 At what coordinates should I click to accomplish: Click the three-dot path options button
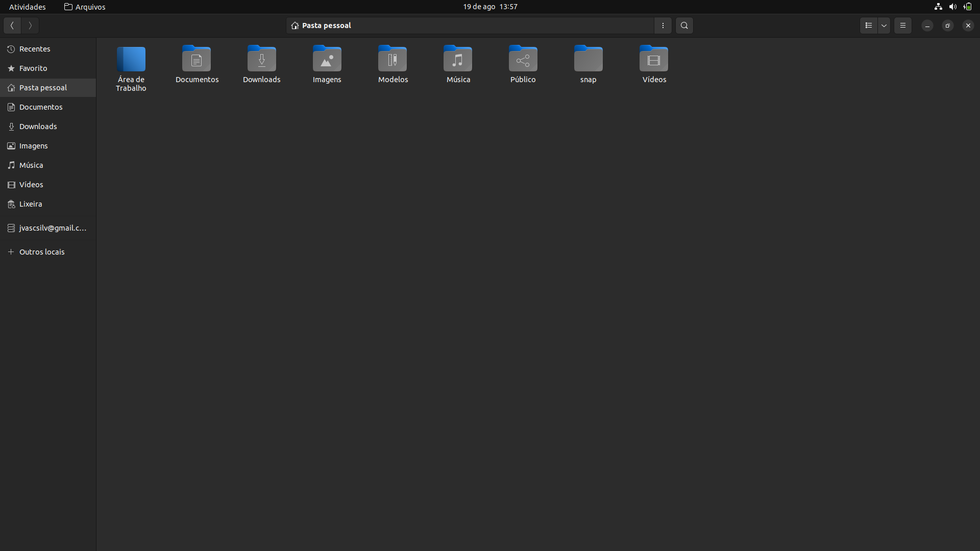click(663, 26)
